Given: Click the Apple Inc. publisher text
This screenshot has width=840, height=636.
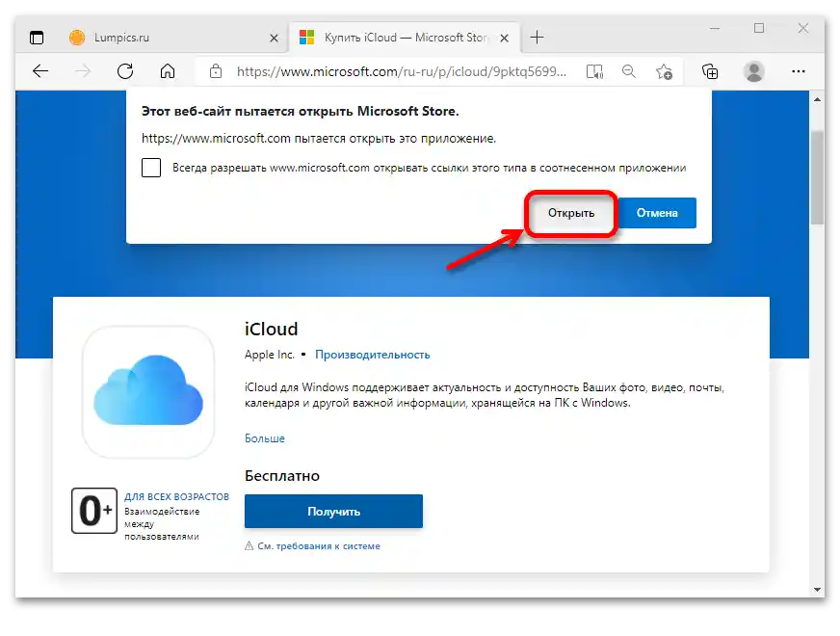Looking at the screenshot, I should (x=270, y=355).
